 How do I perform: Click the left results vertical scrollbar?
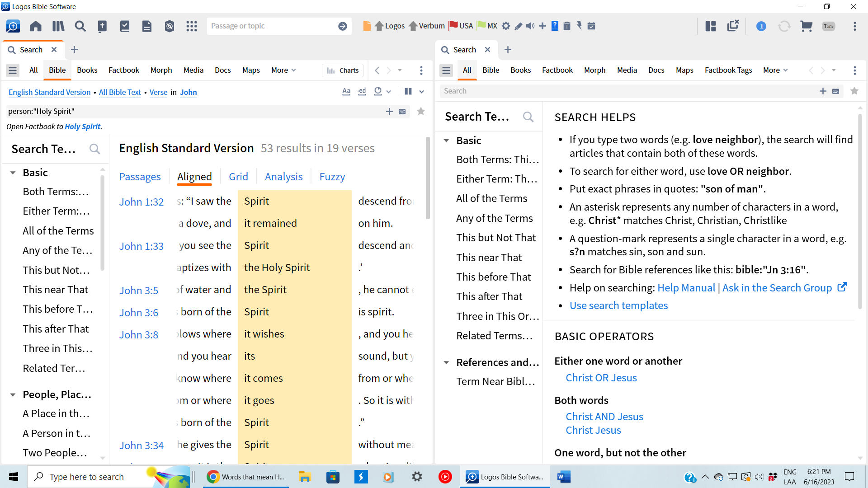tap(428, 178)
